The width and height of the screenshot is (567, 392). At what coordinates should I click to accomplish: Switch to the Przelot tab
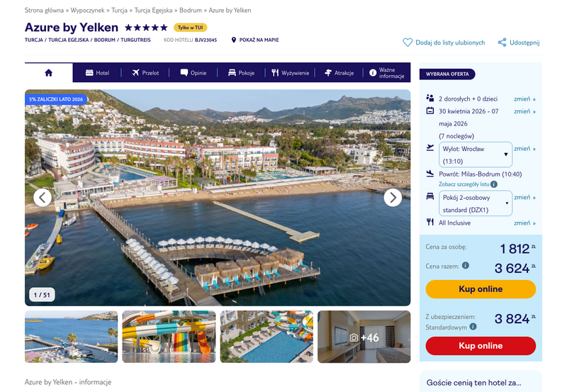145,73
